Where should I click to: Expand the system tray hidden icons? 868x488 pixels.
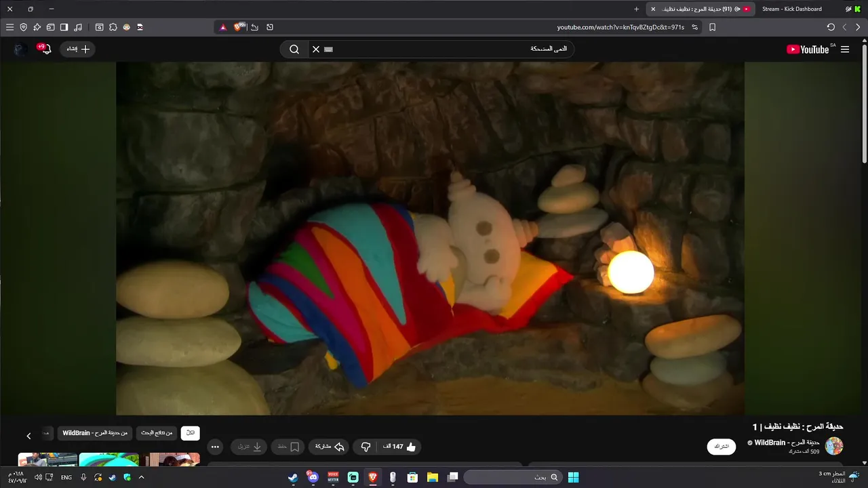[141, 477]
